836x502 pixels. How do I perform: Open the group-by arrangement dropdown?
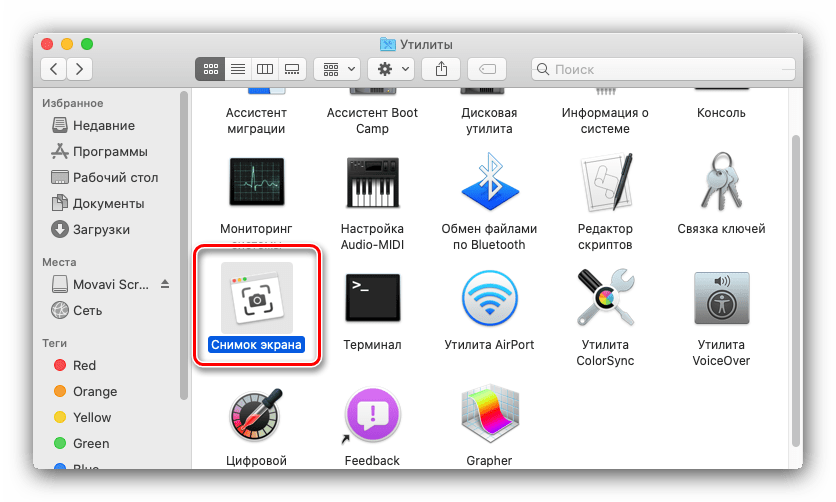337,69
